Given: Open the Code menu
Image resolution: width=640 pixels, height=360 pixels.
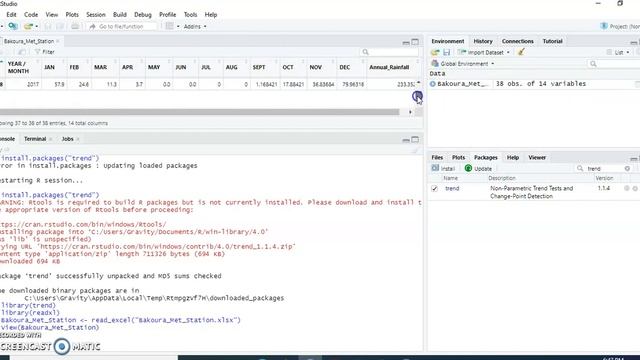Looking at the screenshot, I should (31, 14).
